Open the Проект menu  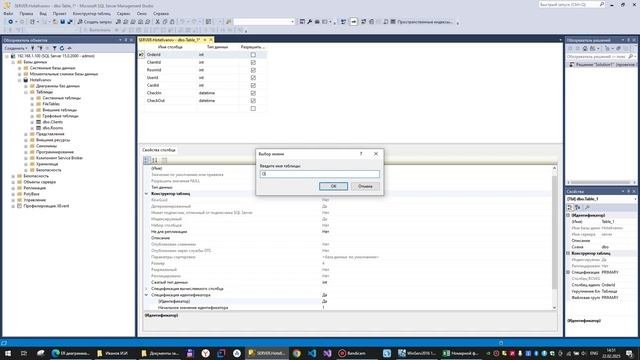[x=60, y=13]
